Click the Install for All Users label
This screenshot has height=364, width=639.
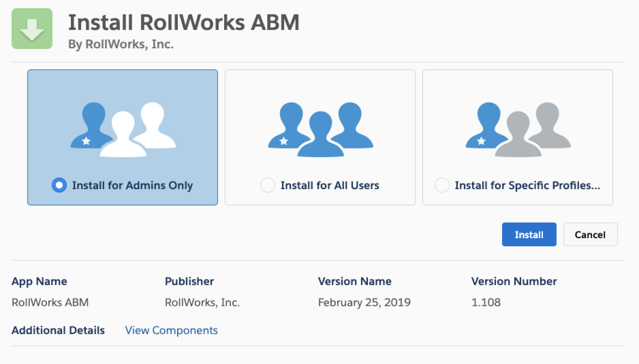pyautogui.click(x=330, y=185)
